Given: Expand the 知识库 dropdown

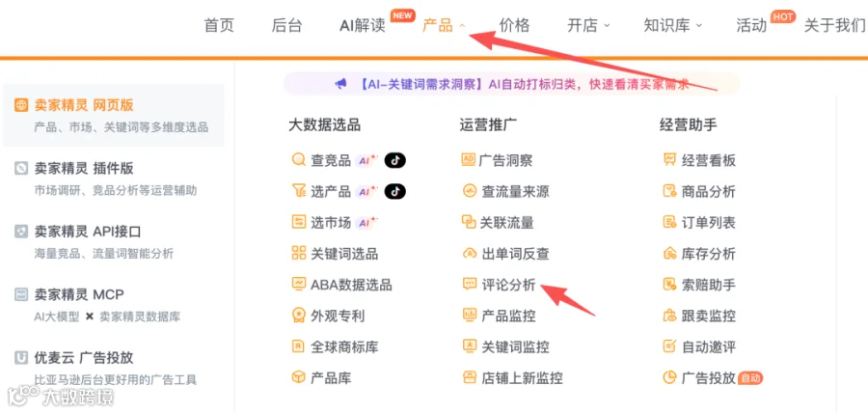Looking at the screenshot, I should (x=672, y=25).
